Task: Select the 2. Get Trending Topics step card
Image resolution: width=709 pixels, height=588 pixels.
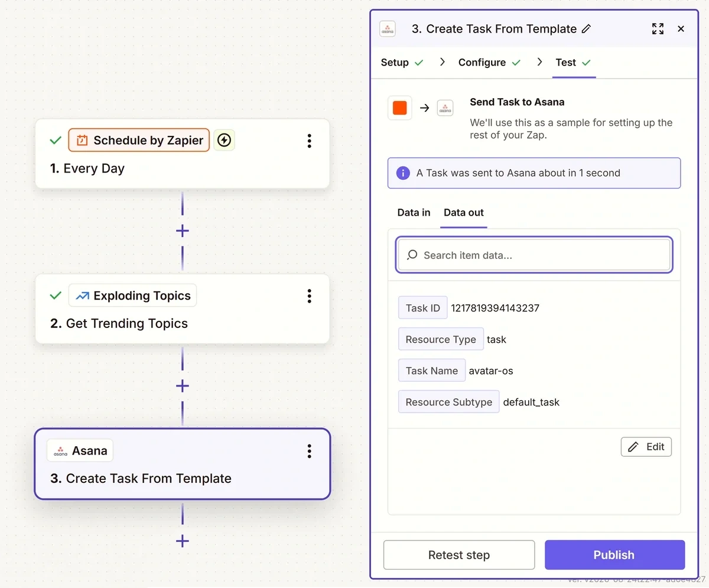Action: pyautogui.click(x=182, y=308)
